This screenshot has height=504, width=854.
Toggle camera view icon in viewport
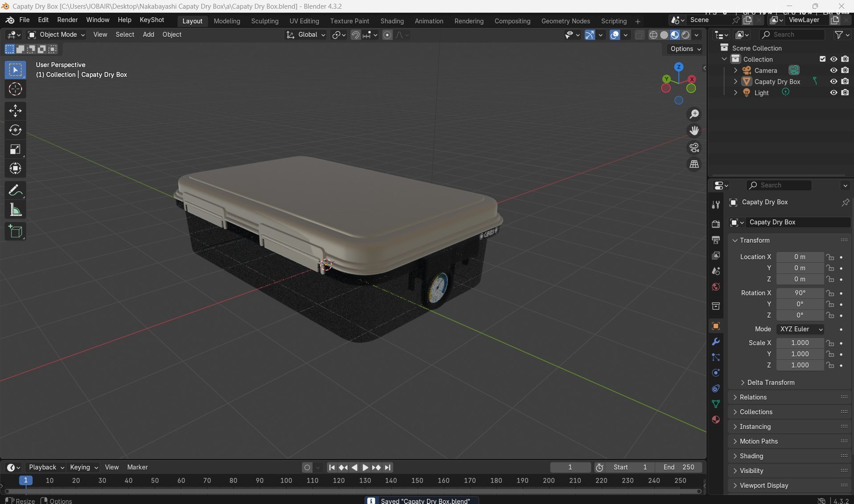pos(694,147)
